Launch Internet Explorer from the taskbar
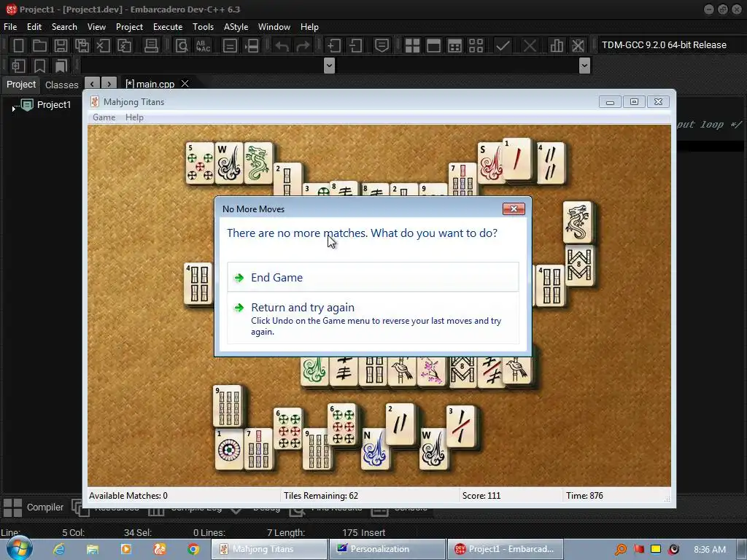747x560 pixels. (x=59, y=549)
